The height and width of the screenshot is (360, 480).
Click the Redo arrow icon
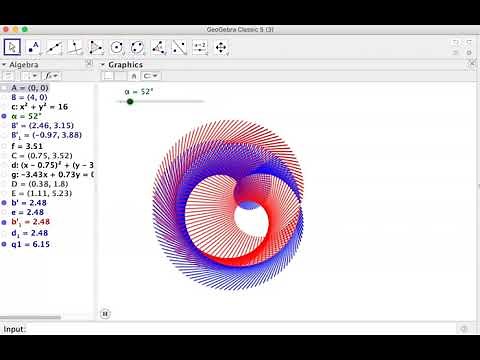pos(469,42)
